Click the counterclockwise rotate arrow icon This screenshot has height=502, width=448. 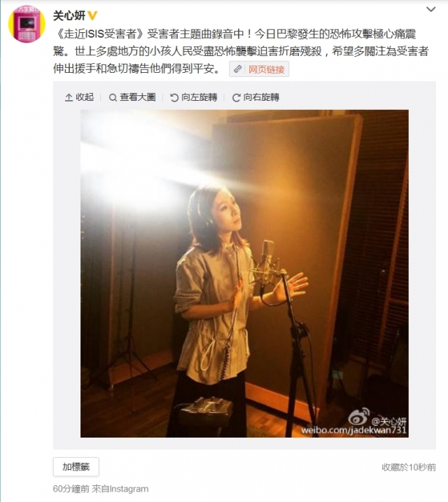(174, 97)
